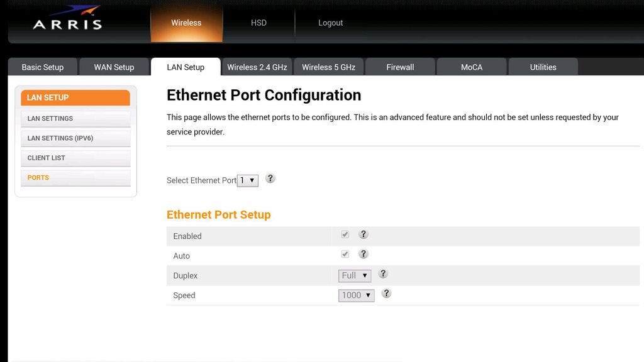The image size is (644, 362).
Task: Switch to the Firewall tab
Action: pos(400,67)
